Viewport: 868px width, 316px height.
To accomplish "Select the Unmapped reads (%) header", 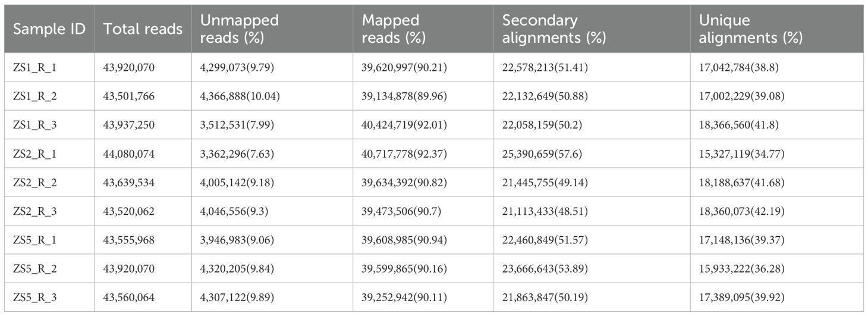I will click(239, 29).
